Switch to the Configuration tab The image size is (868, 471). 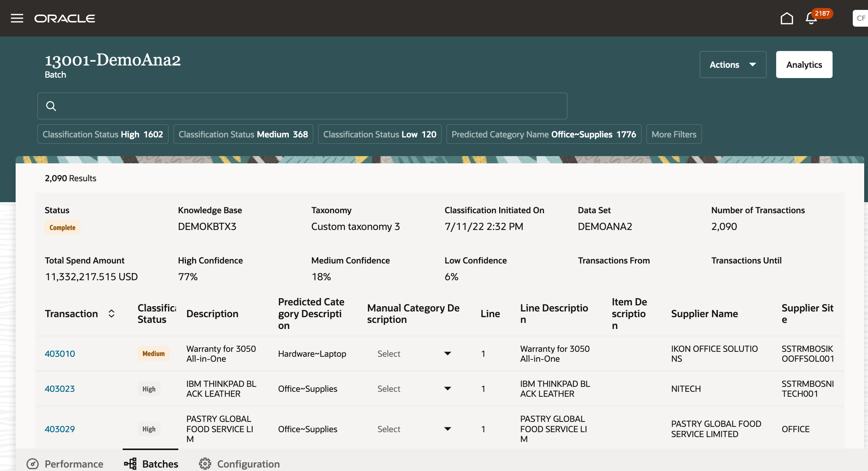248,463
